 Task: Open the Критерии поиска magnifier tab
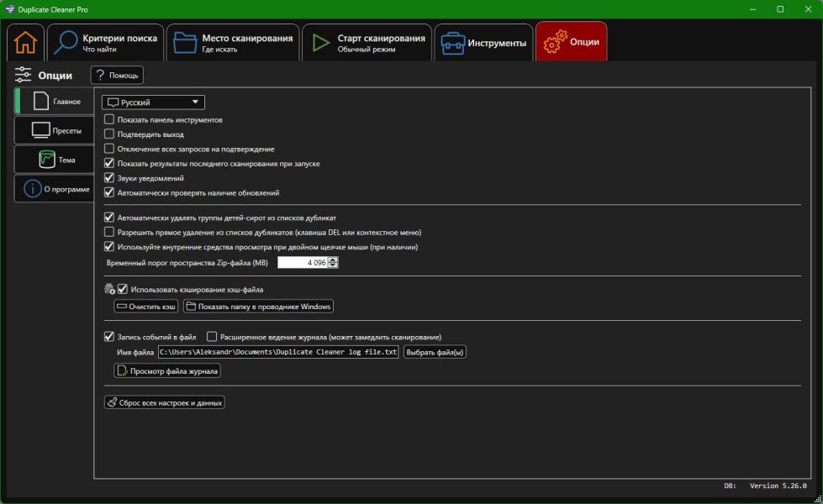(104, 43)
